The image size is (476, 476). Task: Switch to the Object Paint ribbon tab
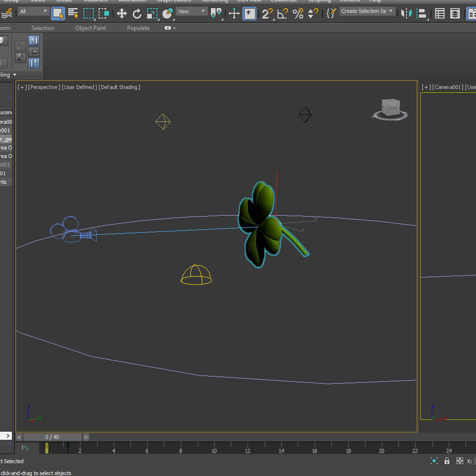pyautogui.click(x=90, y=28)
